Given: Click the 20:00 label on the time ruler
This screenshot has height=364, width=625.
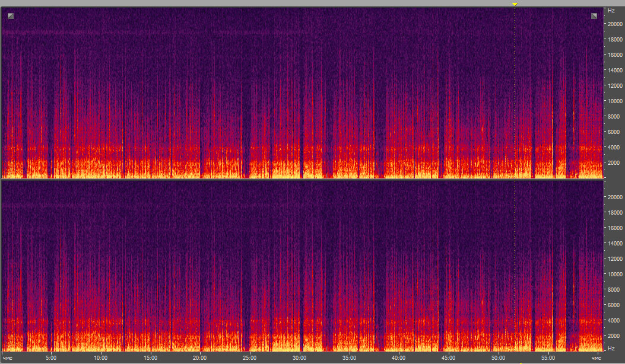Looking at the screenshot, I should coord(200,358).
